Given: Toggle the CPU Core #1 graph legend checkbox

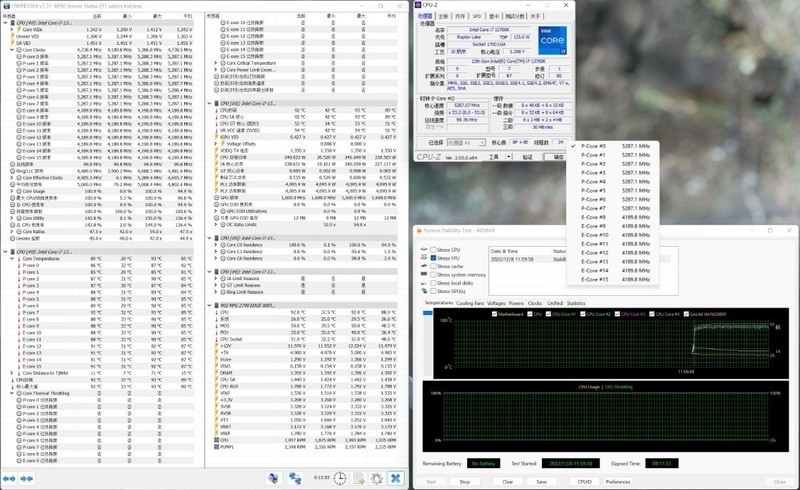Looking at the screenshot, I should point(548,314).
